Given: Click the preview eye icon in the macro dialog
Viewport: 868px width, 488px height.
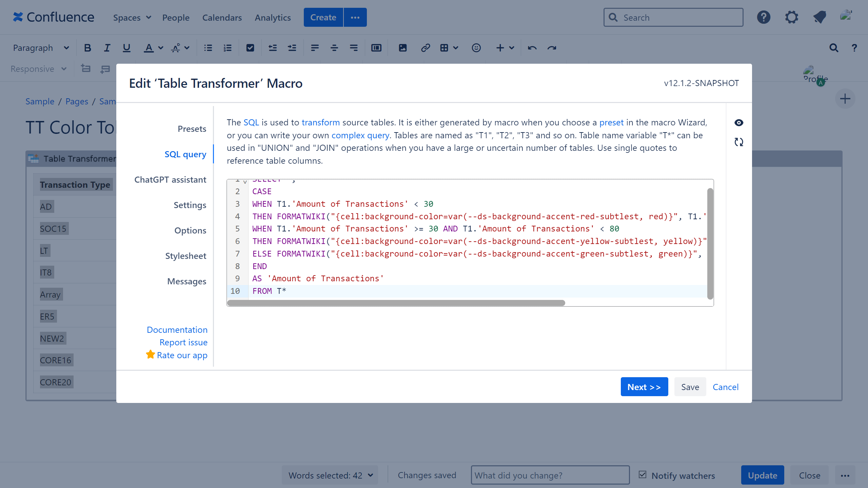Looking at the screenshot, I should click(x=739, y=123).
